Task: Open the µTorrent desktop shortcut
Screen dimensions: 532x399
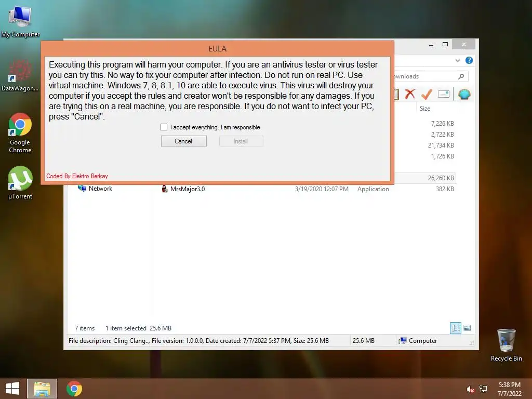Action: 20,183
